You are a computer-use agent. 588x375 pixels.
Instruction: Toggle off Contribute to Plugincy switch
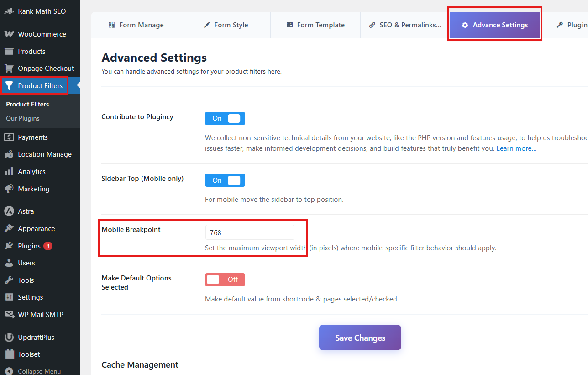coord(225,119)
